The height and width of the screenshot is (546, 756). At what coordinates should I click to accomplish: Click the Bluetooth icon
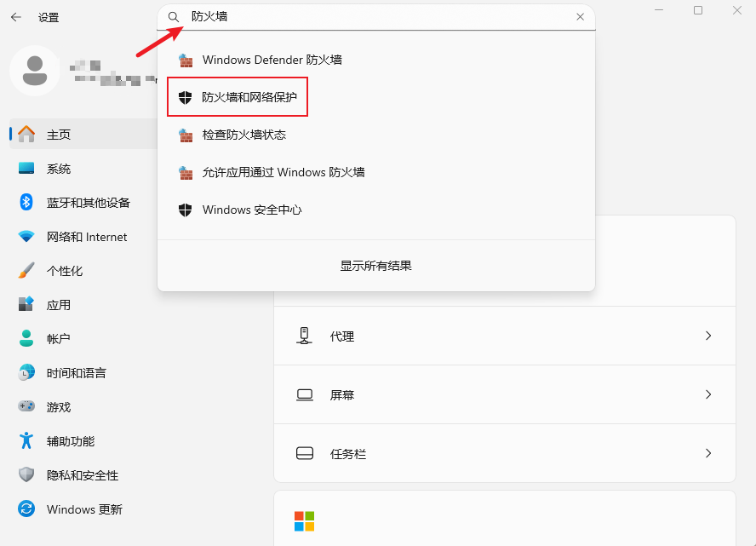tap(26, 202)
